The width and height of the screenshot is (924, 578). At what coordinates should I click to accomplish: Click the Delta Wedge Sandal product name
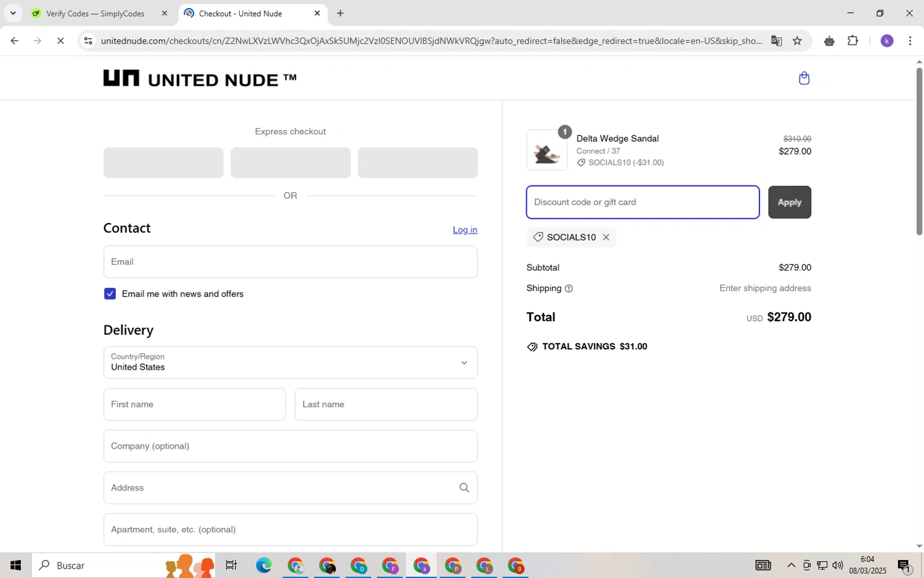coord(617,139)
